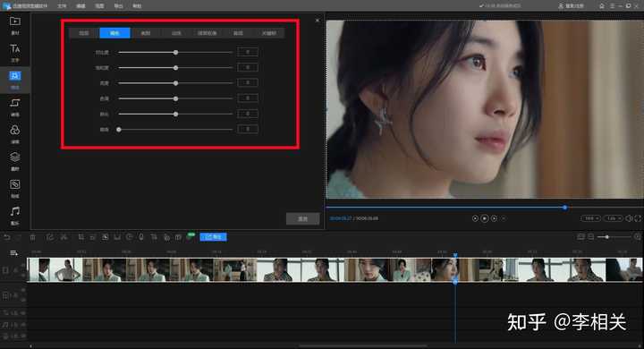644x349 pixels.
Task: Switch to the last tab of the edit panel
Action: (x=269, y=33)
